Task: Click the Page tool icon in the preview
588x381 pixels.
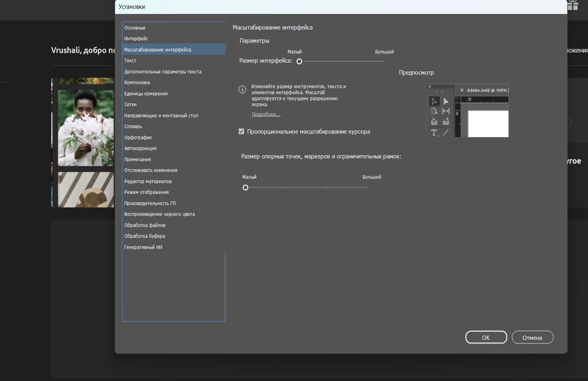Action: (434, 111)
